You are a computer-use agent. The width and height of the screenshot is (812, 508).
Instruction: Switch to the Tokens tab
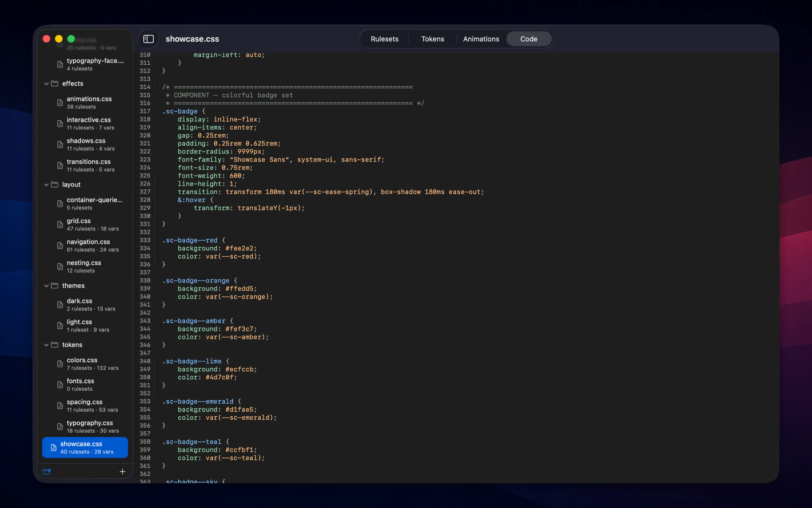click(x=433, y=39)
